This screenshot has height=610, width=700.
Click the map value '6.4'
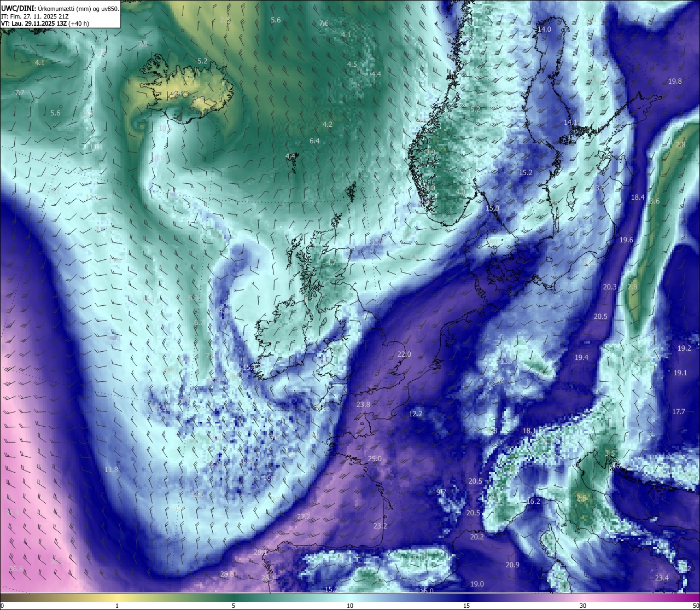314,141
